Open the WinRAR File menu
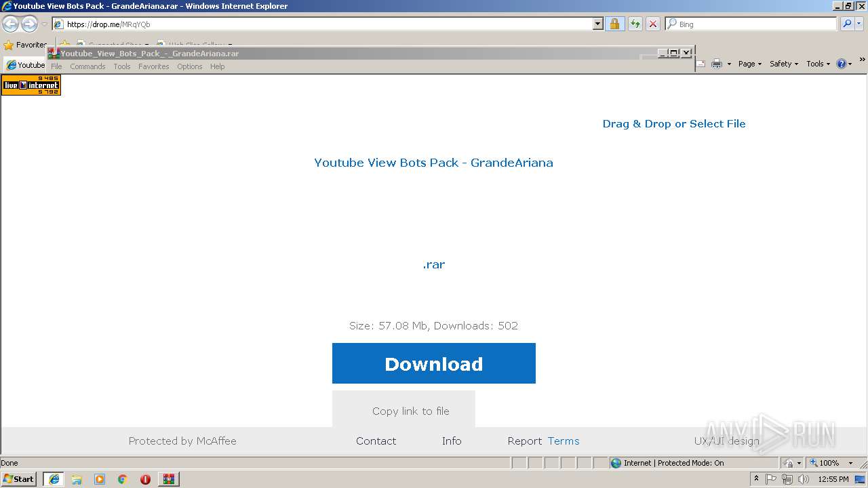This screenshot has width=868, height=488. [x=56, y=66]
